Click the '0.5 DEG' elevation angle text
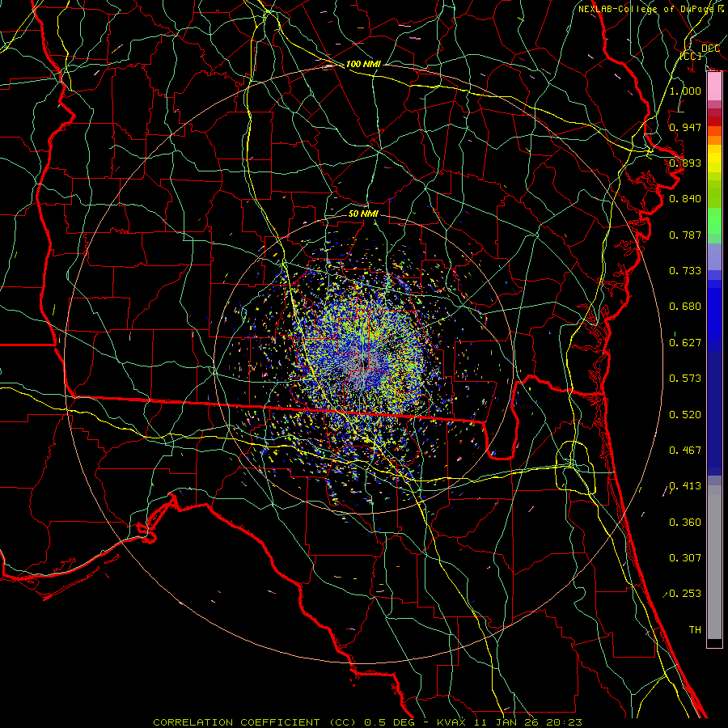 [391, 722]
